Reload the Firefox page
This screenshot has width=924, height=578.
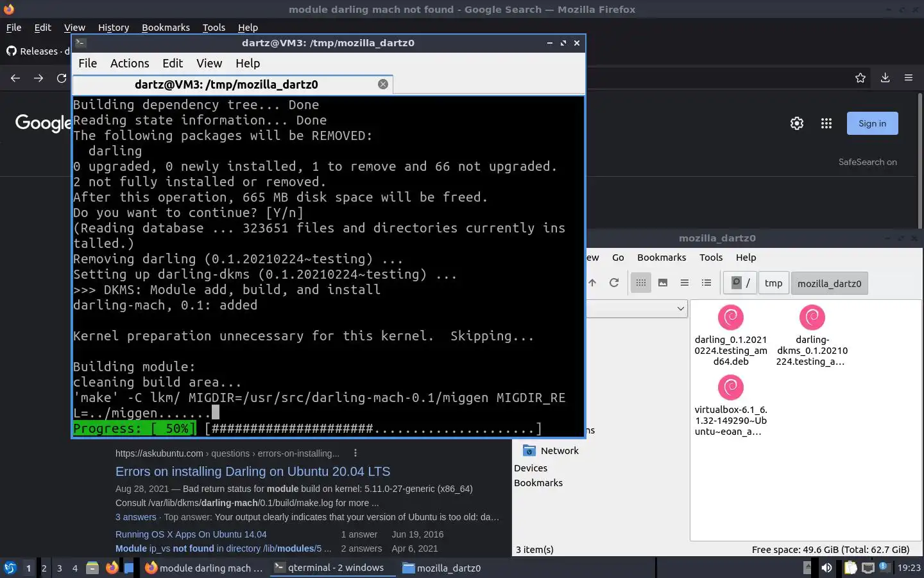tap(62, 78)
